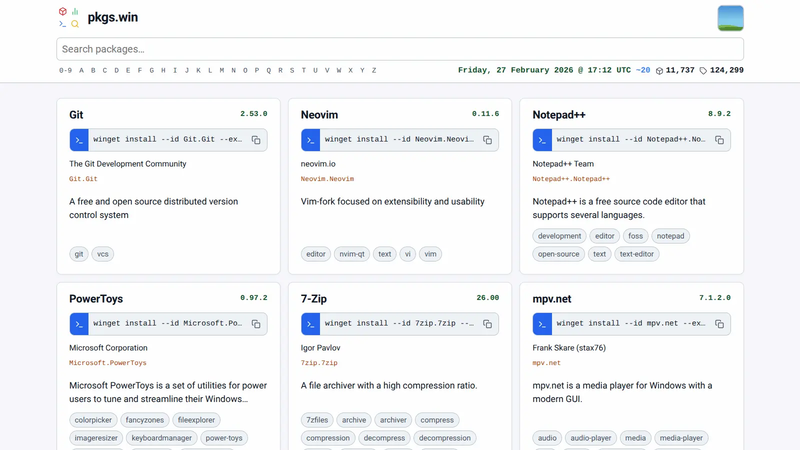Click the pkgs.win site title

click(x=113, y=17)
